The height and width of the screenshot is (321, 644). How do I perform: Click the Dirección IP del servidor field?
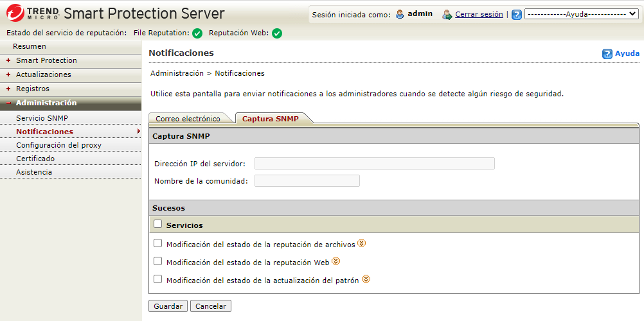[374, 163]
